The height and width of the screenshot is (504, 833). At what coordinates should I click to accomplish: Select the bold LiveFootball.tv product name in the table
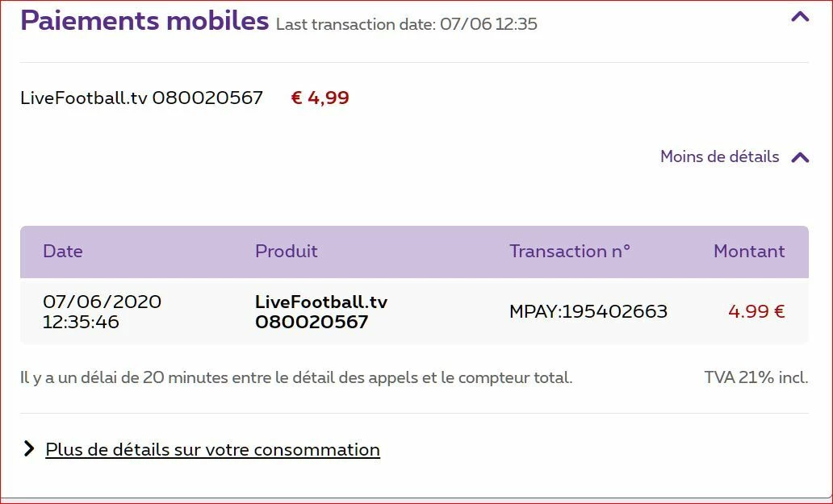point(321,302)
